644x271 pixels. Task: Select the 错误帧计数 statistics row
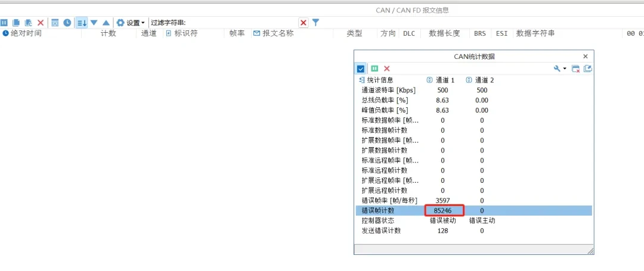click(x=474, y=211)
